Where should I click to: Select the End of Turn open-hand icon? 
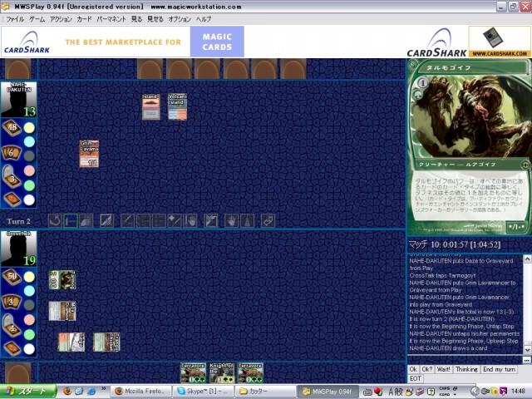231,221
